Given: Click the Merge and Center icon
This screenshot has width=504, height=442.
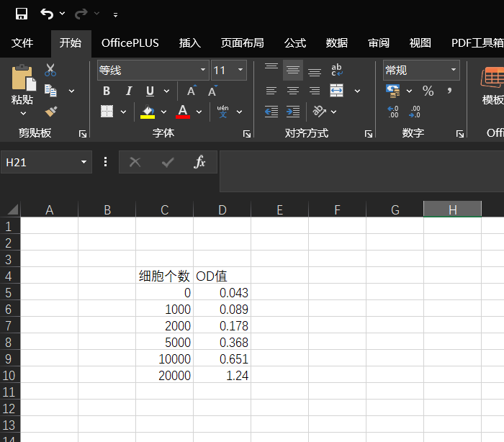Looking at the screenshot, I should coord(337,91).
